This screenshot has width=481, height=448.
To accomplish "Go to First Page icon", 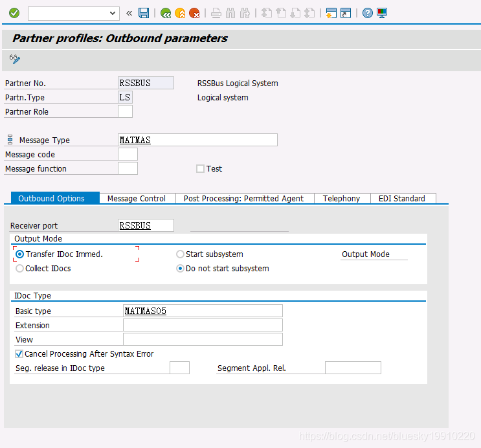I will point(267,13).
